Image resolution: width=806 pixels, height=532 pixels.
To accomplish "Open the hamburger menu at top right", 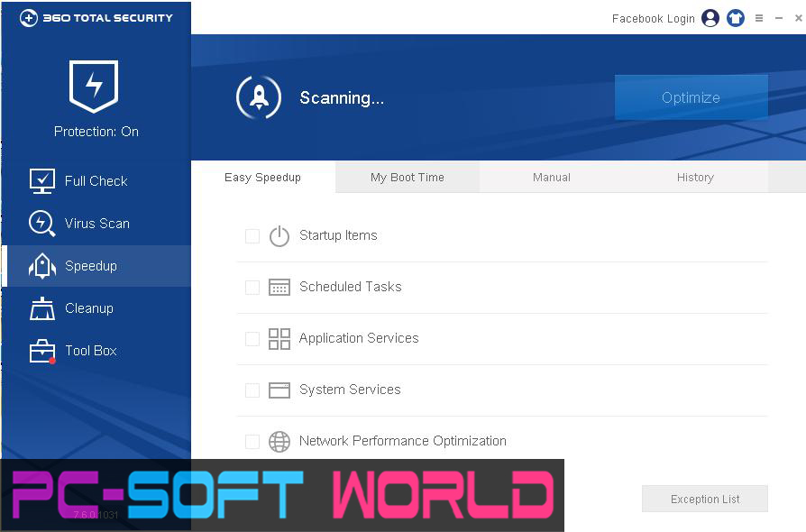I will 757,18.
